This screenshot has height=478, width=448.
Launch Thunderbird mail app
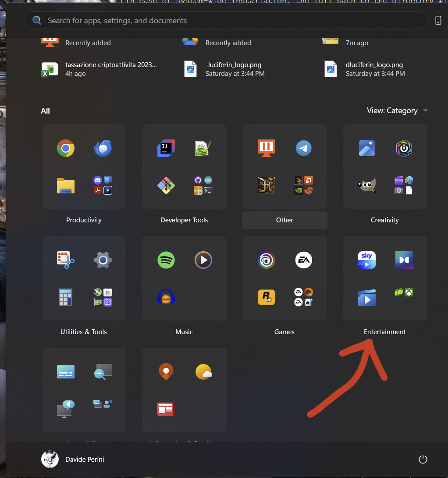coord(103,148)
